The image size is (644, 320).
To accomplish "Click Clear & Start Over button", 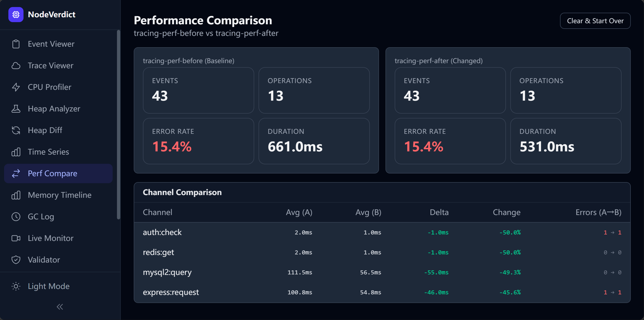I will pyautogui.click(x=595, y=21).
